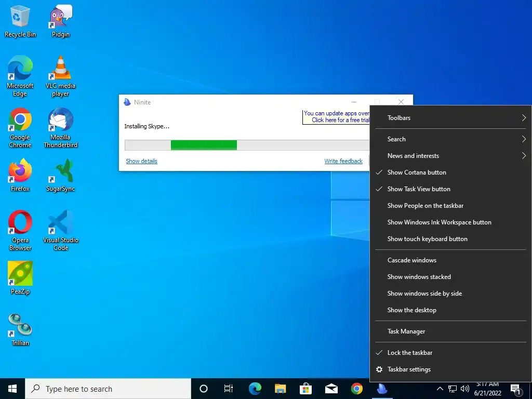Select Microsoft Edge desktop shortcut
Viewport: 532px width, 399px height.
[x=20, y=76]
